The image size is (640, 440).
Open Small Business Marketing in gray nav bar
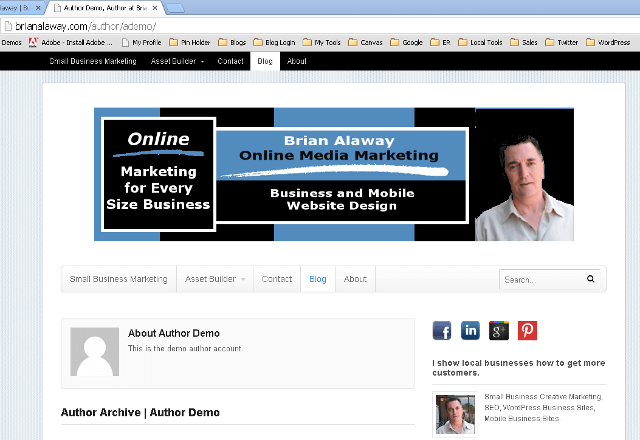[118, 279]
